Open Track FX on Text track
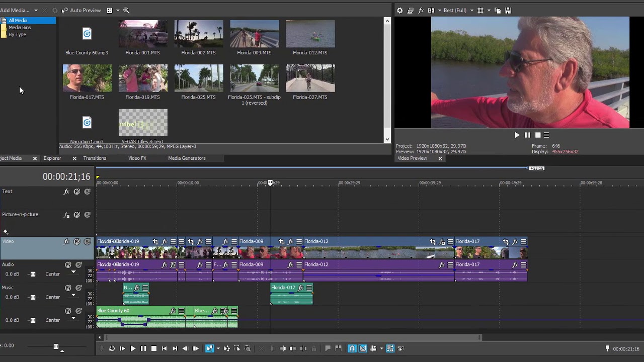 (66, 192)
